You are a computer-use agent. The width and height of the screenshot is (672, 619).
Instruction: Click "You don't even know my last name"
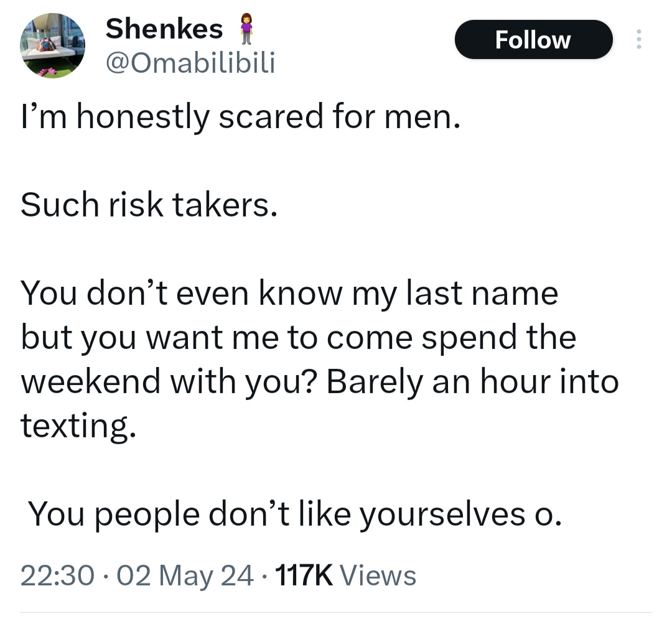click(289, 294)
